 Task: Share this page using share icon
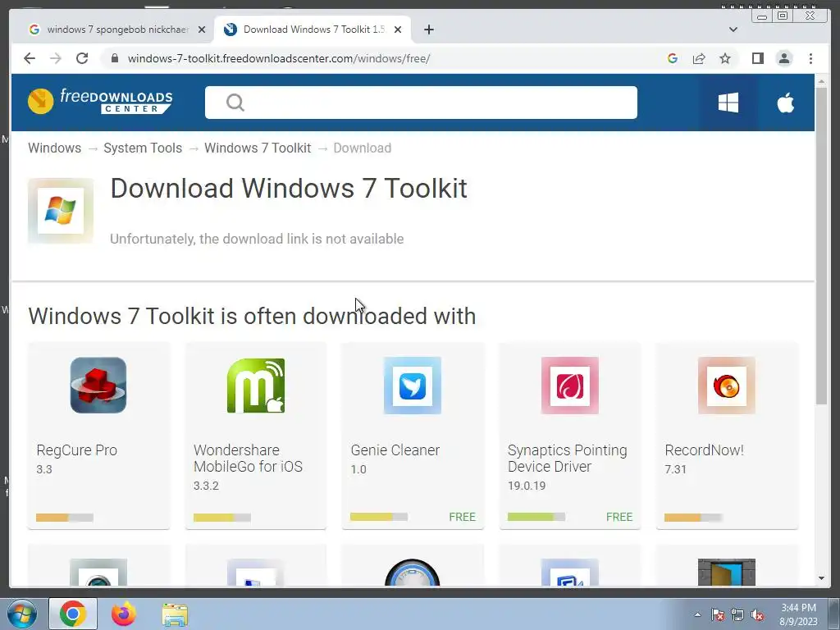(x=699, y=58)
